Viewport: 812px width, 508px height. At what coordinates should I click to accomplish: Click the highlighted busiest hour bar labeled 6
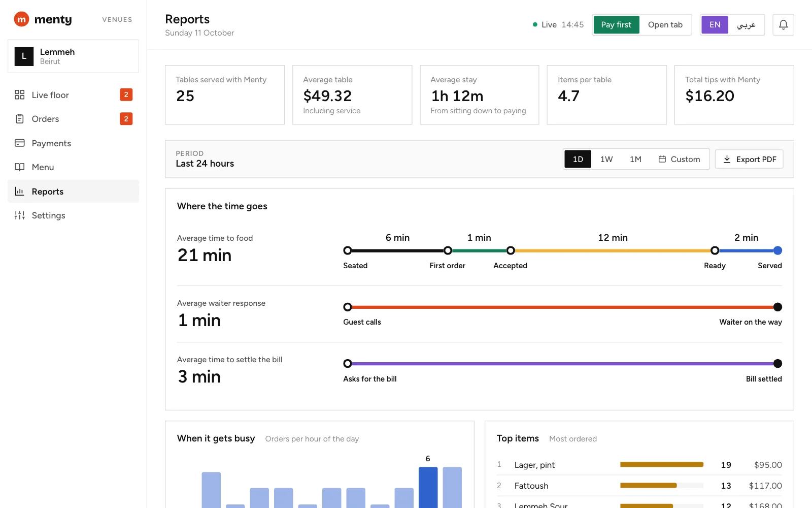[x=428, y=488]
